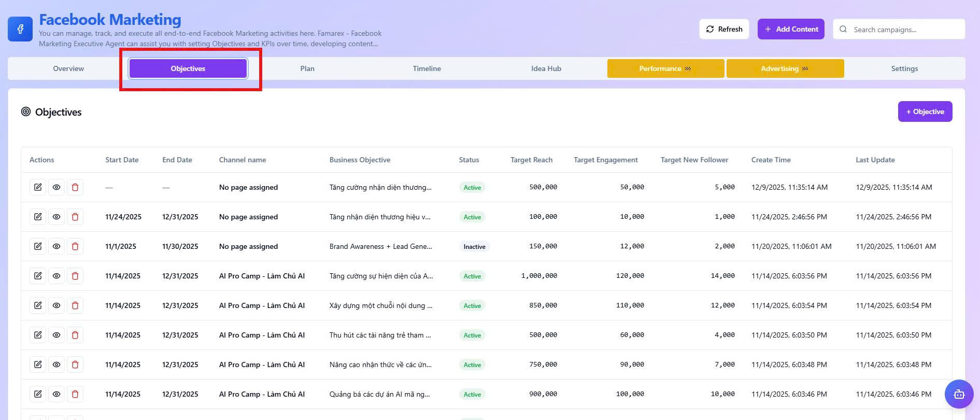Edit the objective starting 11/24/2025
The height and width of the screenshot is (420, 980).
(38, 217)
